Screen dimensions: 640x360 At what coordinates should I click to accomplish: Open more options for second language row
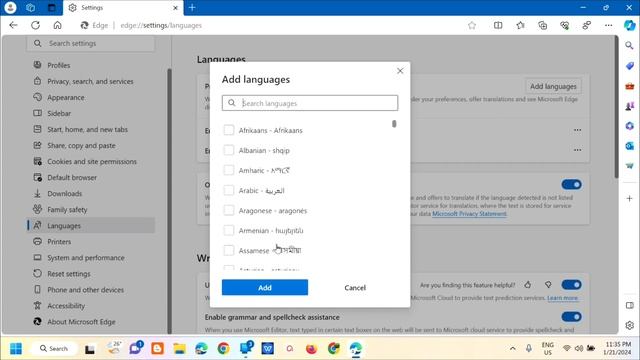(x=577, y=150)
